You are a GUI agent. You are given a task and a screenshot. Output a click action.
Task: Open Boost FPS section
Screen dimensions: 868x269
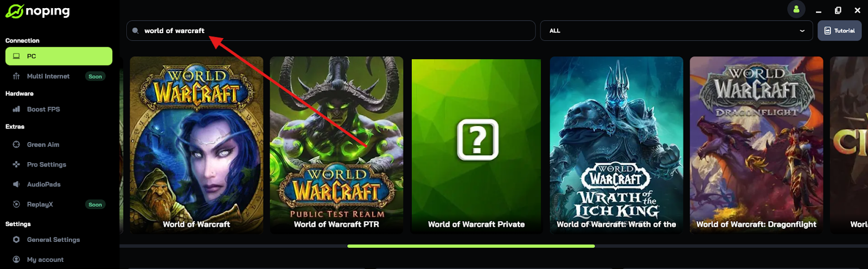59,109
